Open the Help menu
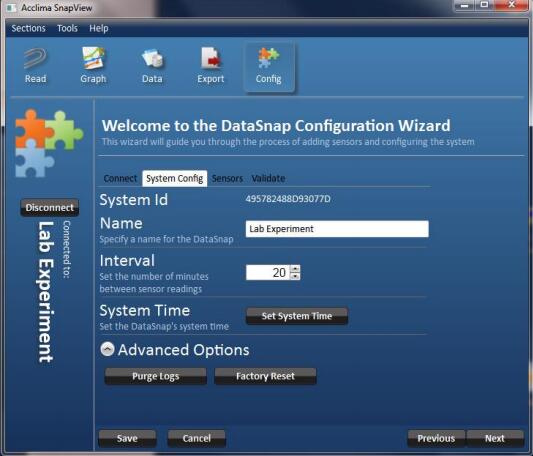The width and height of the screenshot is (533, 456). [99, 28]
